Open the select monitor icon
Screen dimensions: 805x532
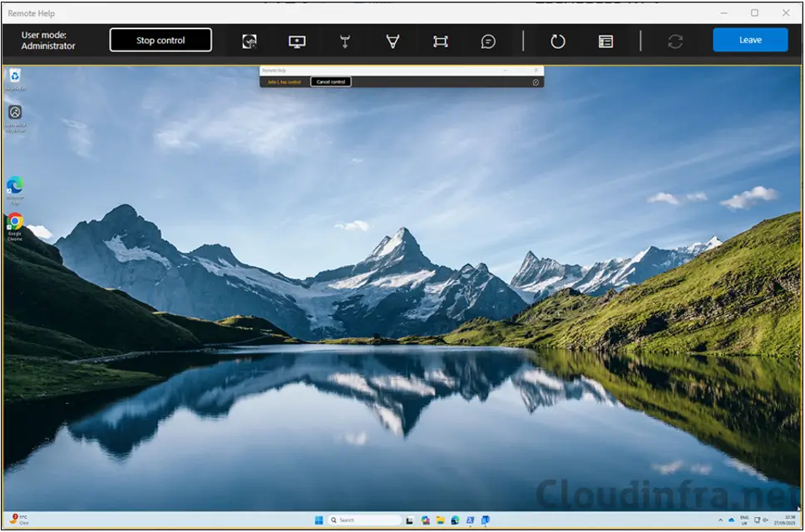pyautogui.click(x=297, y=42)
